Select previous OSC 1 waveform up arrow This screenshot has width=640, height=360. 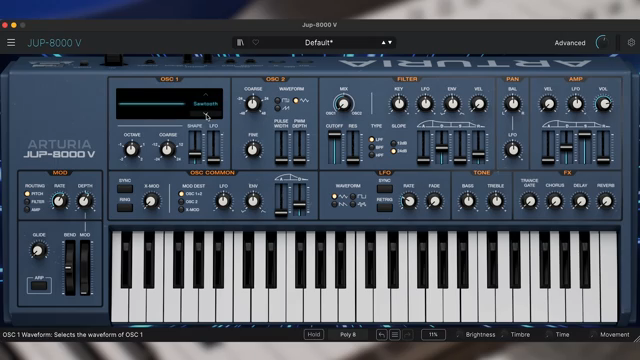pyautogui.click(x=206, y=95)
